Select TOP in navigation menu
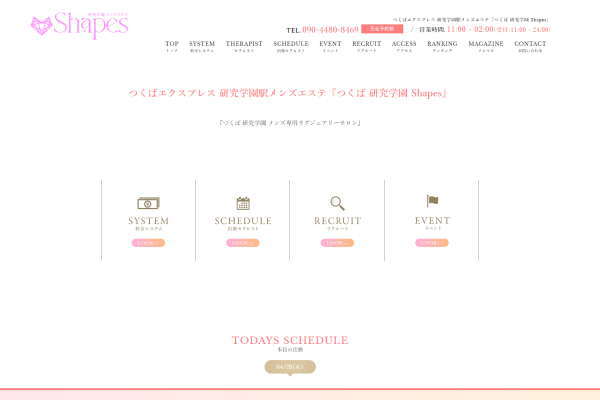Image resolution: width=600 pixels, height=400 pixels. (x=172, y=46)
